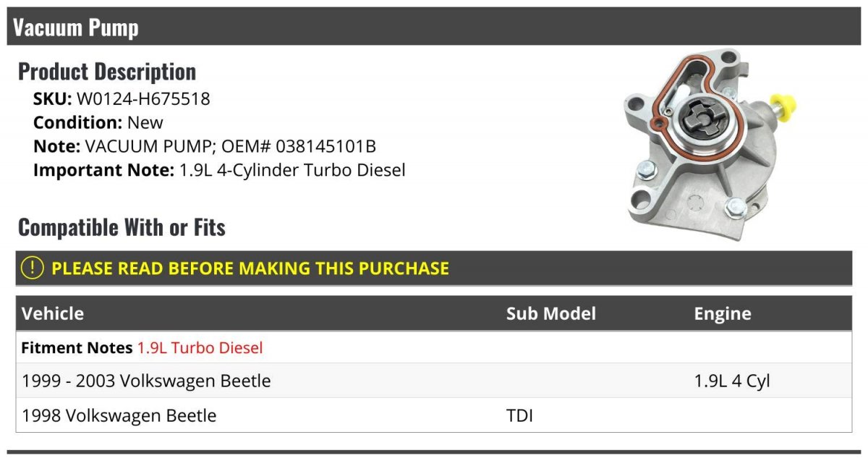Click the yellow exclamation warning icon

33,268
